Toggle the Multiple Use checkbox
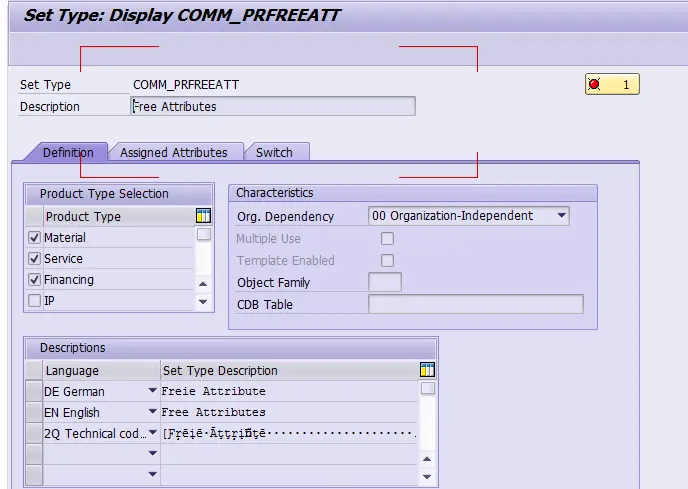 [387, 238]
